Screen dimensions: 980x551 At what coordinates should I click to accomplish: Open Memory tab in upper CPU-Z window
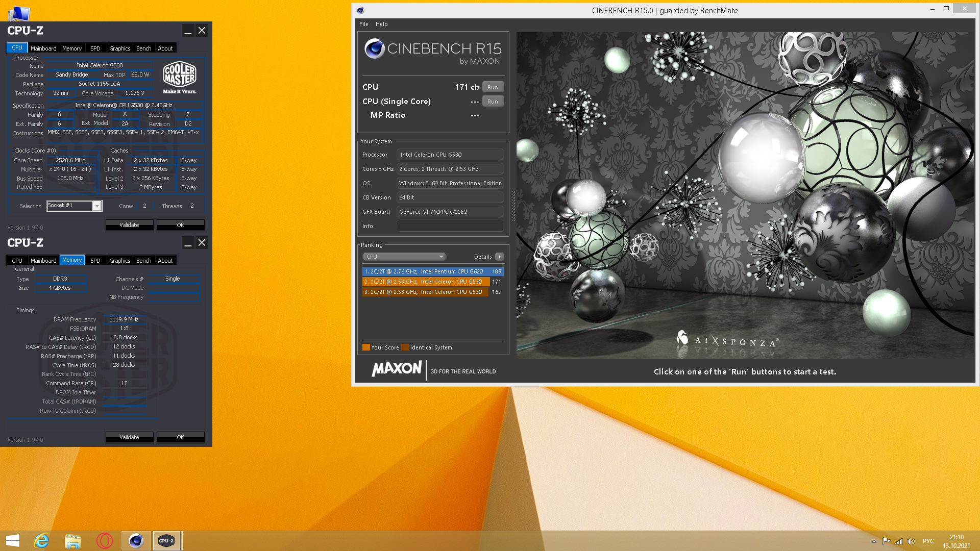tap(72, 48)
